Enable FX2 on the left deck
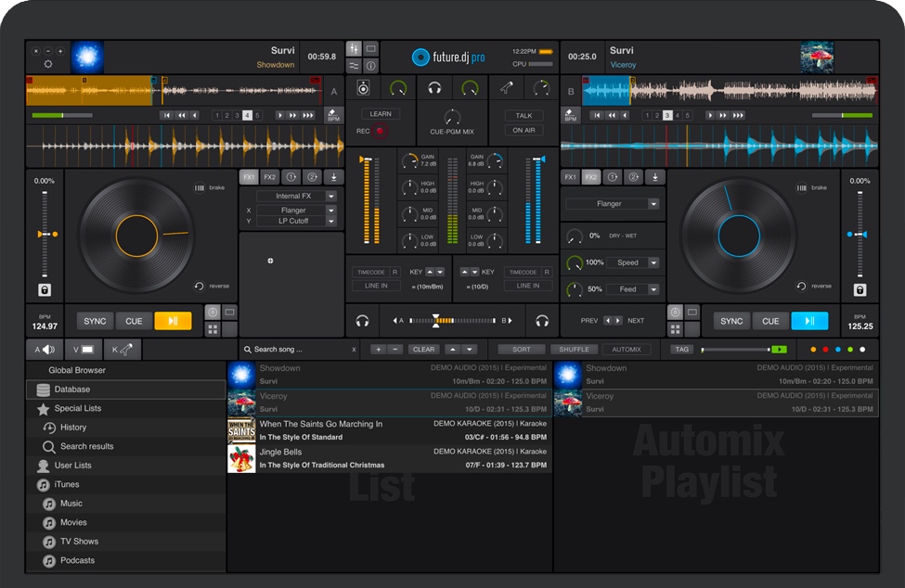905x588 pixels. [269, 177]
